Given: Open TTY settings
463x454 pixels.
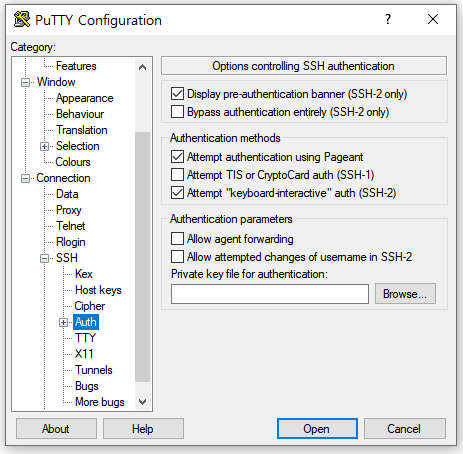Looking at the screenshot, I should (85, 338).
